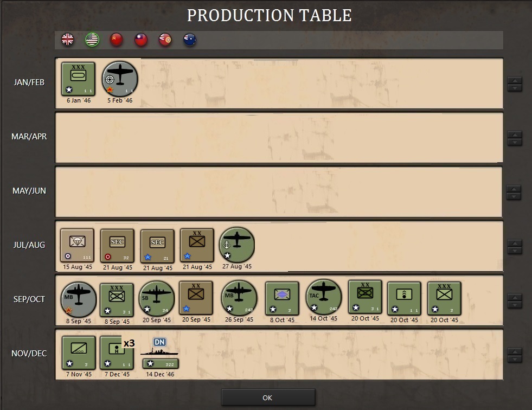The height and width of the screenshot is (410, 532).
Task: Click the mechanized corps arriving 8 Sep '45
Action: (117, 300)
